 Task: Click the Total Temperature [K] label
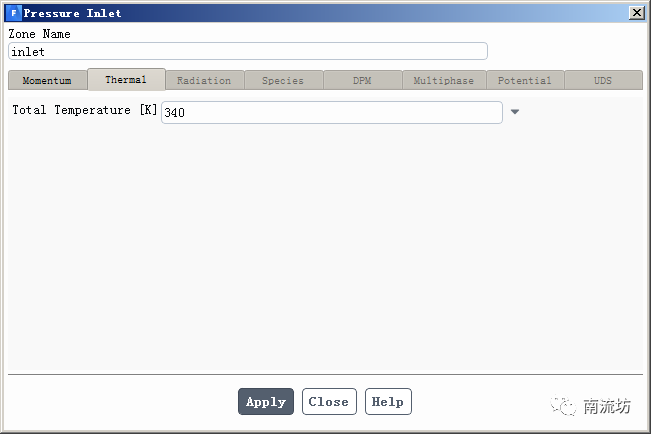(84, 110)
